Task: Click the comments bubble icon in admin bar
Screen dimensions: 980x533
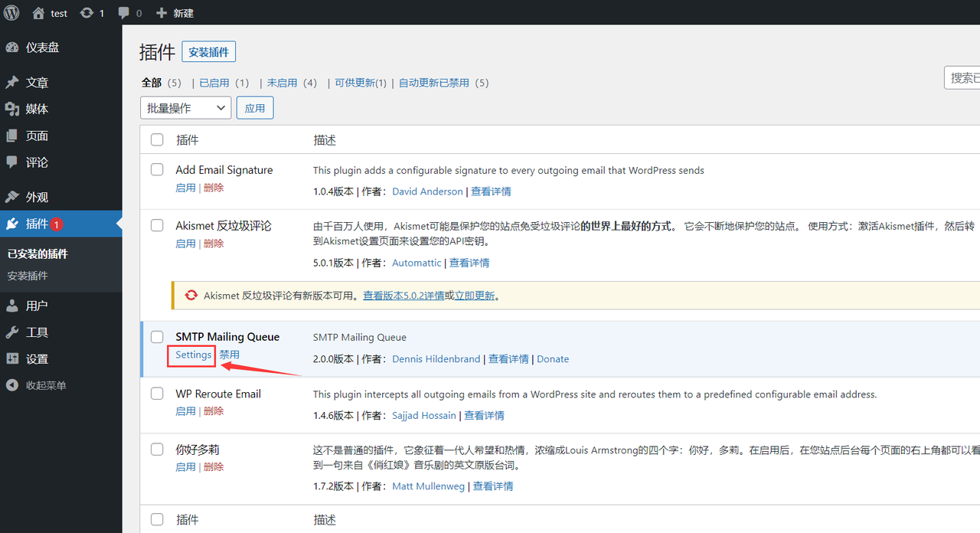Action: (124, 13)
